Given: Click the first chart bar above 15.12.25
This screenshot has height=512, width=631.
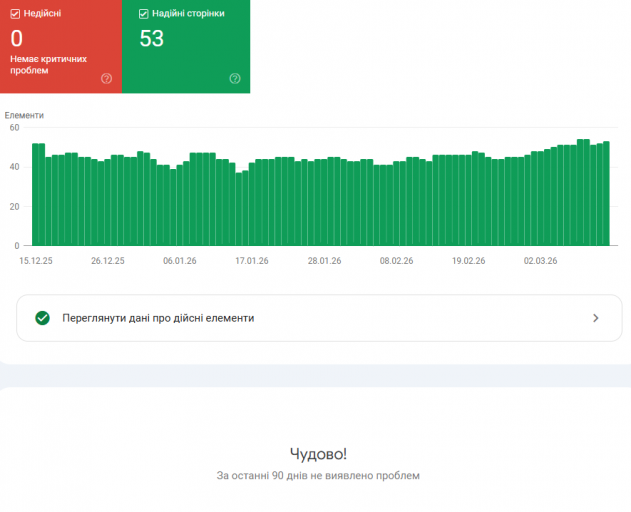Looking at the screenshot, I should coord(35,194).
